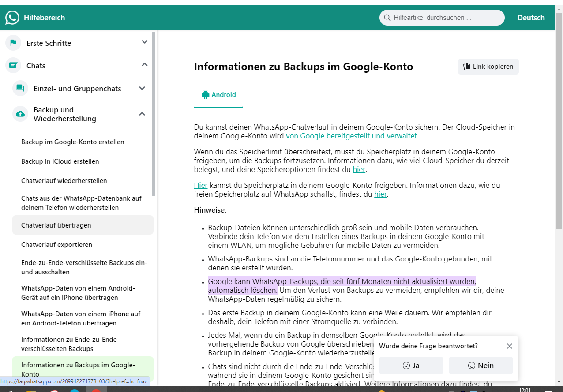Click the sidebar vertical scrollbar
The image size is (563, 392).
click(x=154, y=115)
